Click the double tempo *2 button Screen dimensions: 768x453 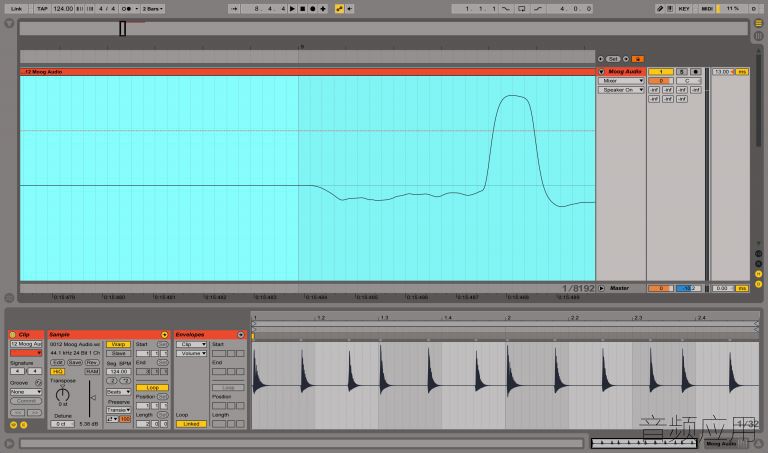(x=125, y=381)
